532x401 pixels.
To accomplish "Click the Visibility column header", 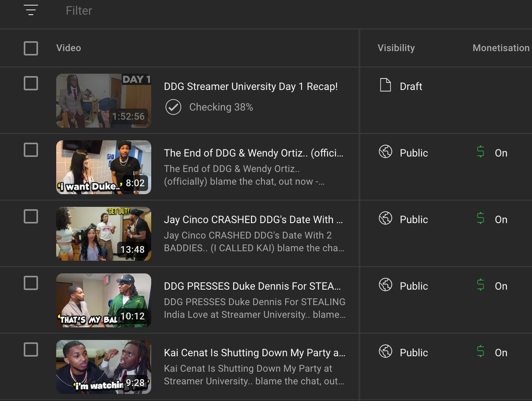I will [396, 48].
